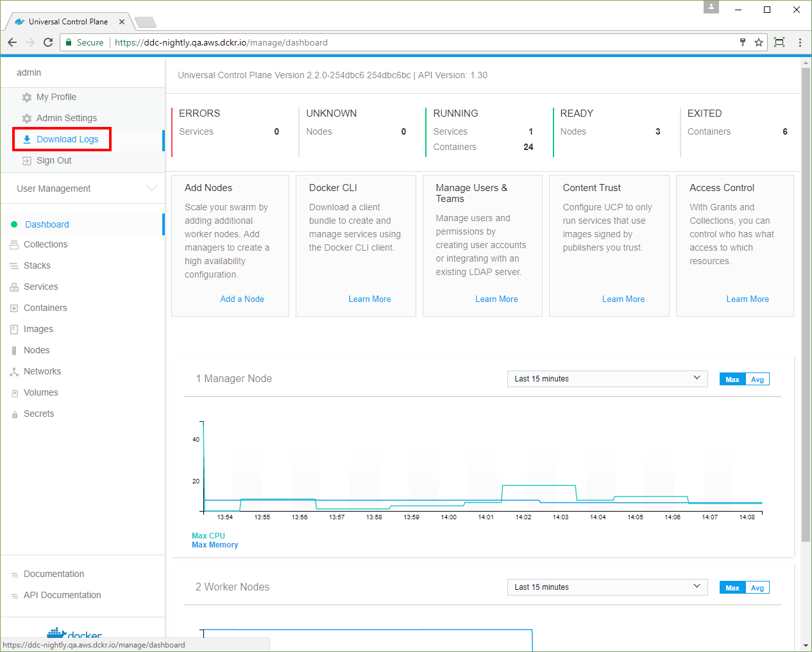Click the Admin Settings gear icon
Screen dimensions: 812x652
[x=26, y=119]
